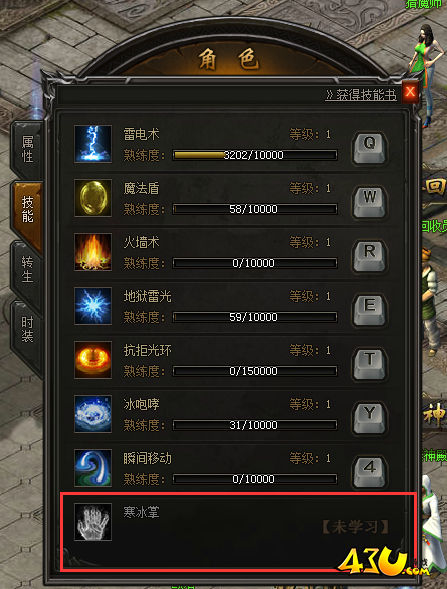Choose the 火墙术 fire wall skill icon
447x589 pixels.
pos(93,252)
